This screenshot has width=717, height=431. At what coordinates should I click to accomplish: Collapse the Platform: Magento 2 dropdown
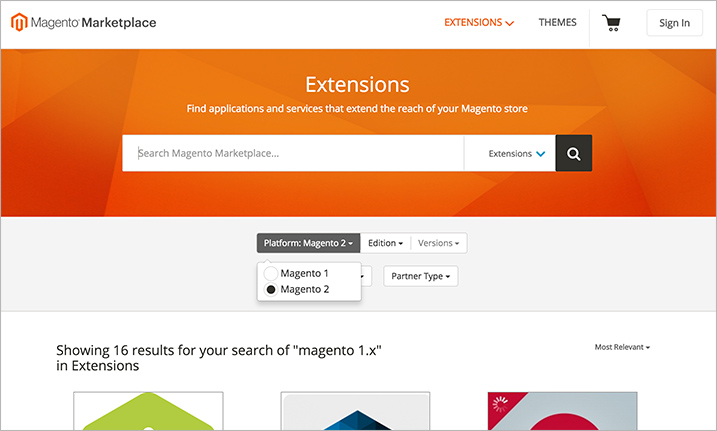tap(308, 243)
